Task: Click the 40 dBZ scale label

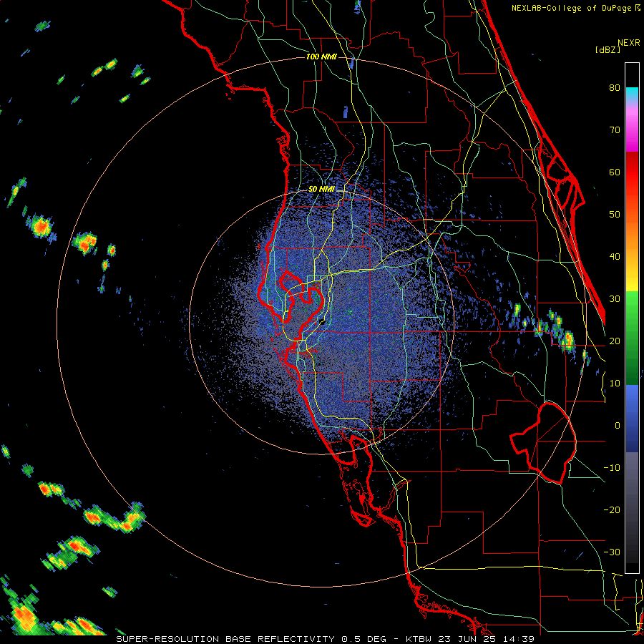Action: (x=615, y=257)
